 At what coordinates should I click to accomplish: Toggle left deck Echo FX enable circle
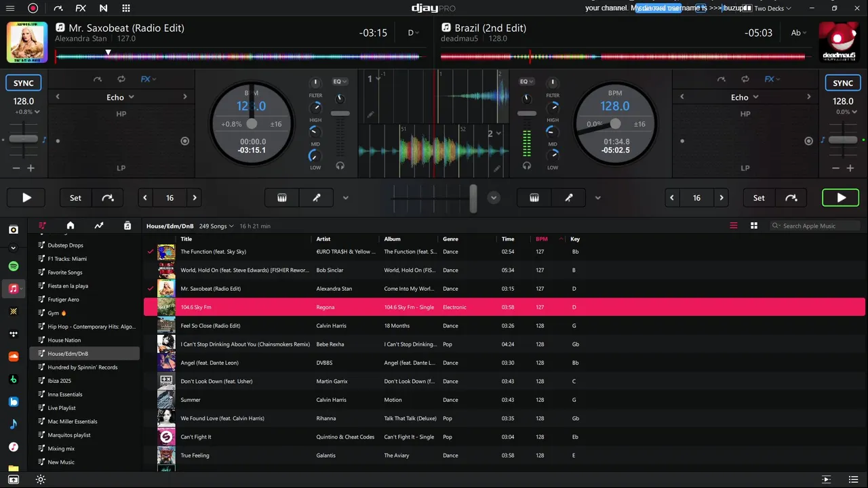pyautogui.click(x=184, y=141)
